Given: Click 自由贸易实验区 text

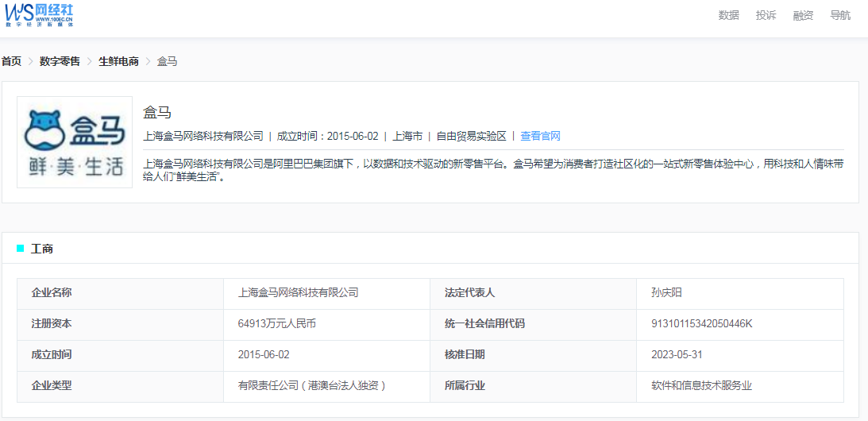Looking at the screenshot, I should pyautogui.click(x=471, y=137).
